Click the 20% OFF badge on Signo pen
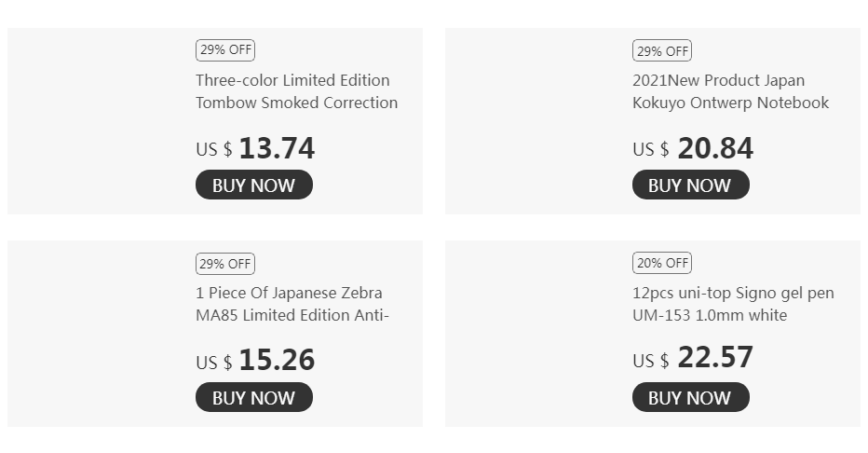This screenshot has width=868, height=453. (x=661, y=263)
